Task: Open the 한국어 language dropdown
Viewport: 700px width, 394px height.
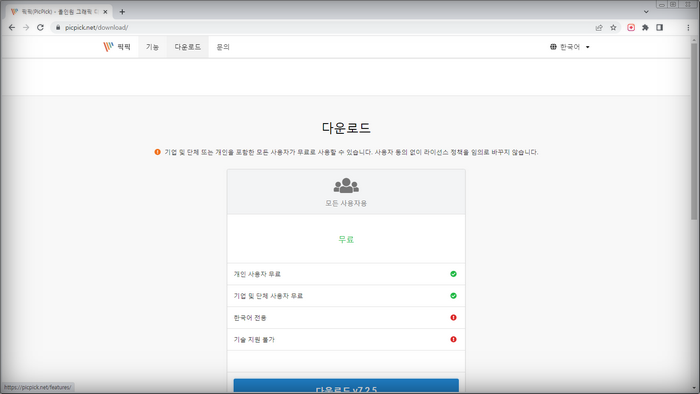Action: click(570, 47)
